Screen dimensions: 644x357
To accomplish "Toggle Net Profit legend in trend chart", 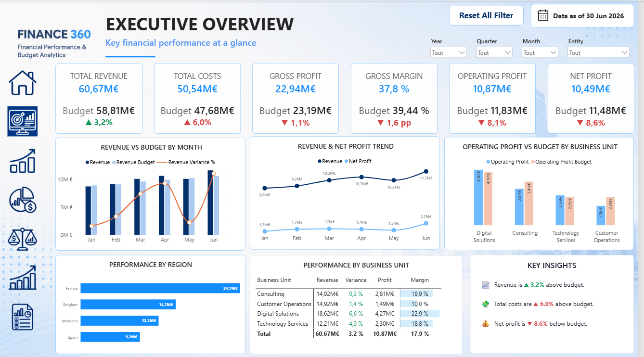I will [x=358, y=161].
